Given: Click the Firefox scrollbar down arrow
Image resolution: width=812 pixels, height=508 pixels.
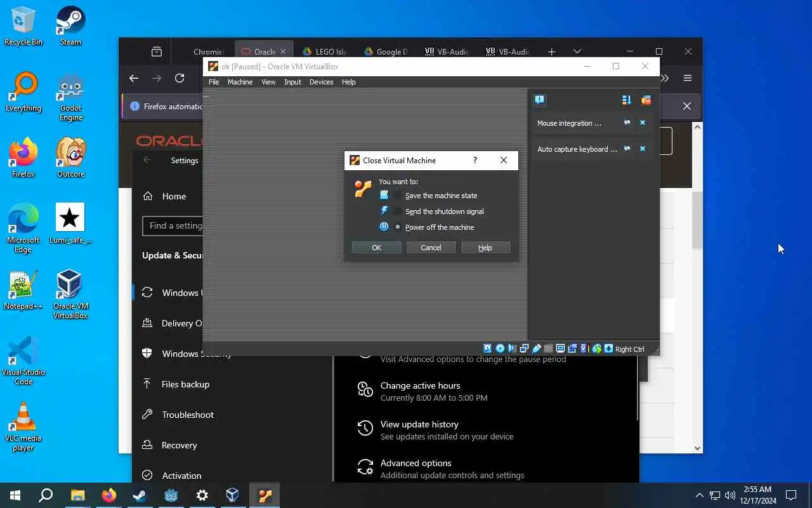Looking at the screenshot, I should (x=698, y=448).
